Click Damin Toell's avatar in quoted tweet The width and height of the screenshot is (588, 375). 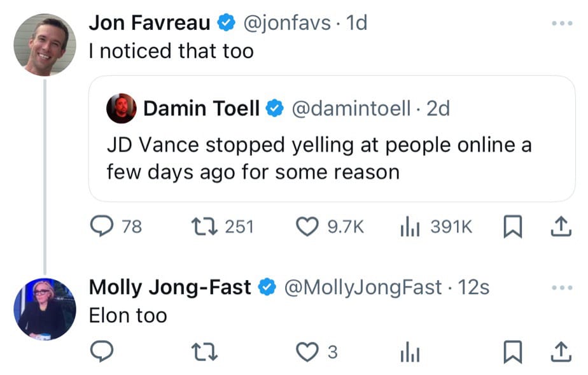coord(122,109)
